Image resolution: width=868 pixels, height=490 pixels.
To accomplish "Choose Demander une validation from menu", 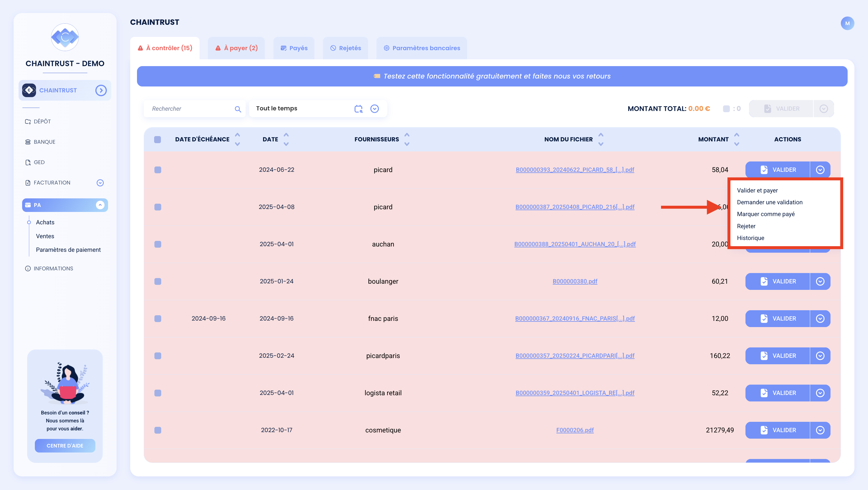I will (x=770, y=202).
